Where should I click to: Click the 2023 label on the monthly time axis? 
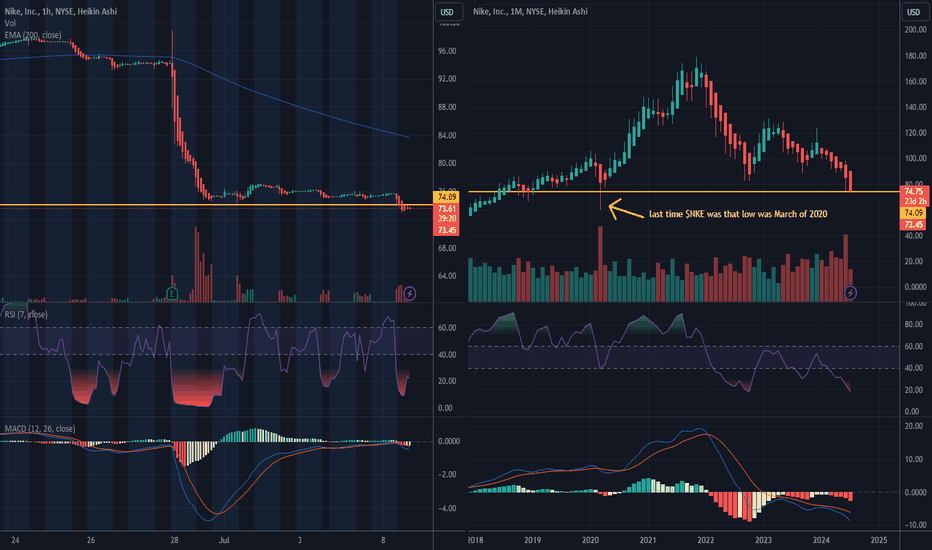click(x=763, y=540)
